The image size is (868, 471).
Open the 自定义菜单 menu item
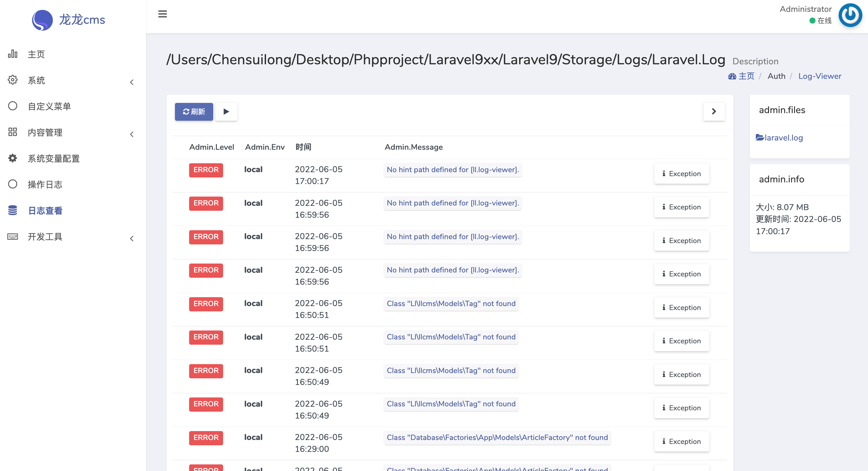(49, 107)
